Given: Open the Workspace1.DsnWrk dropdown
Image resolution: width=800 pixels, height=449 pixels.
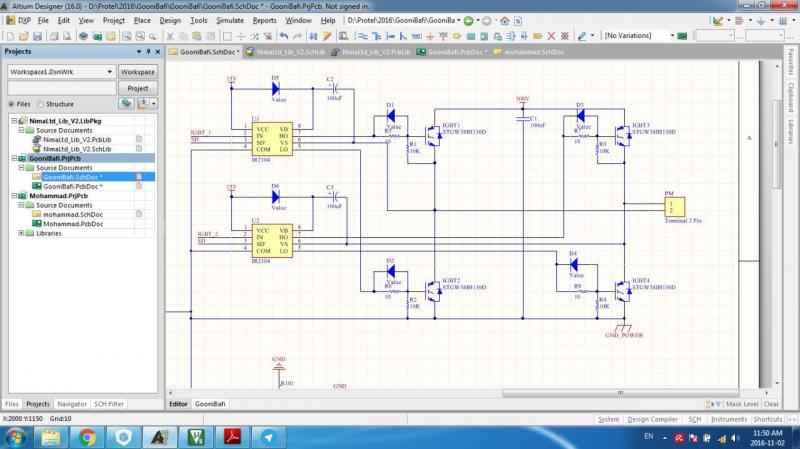Looking at the screenshot, I should coord(109,72).
